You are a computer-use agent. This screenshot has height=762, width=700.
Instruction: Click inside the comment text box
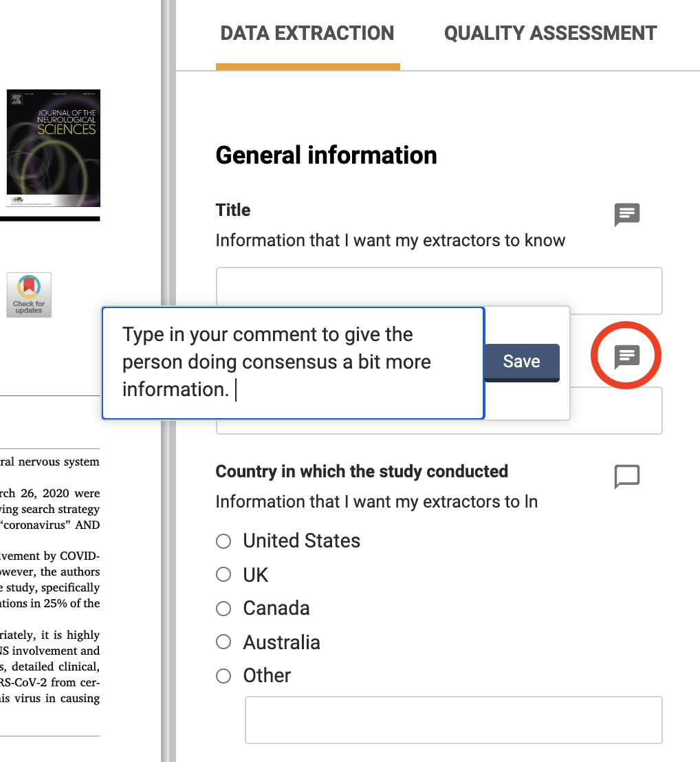tap(293, 362)
